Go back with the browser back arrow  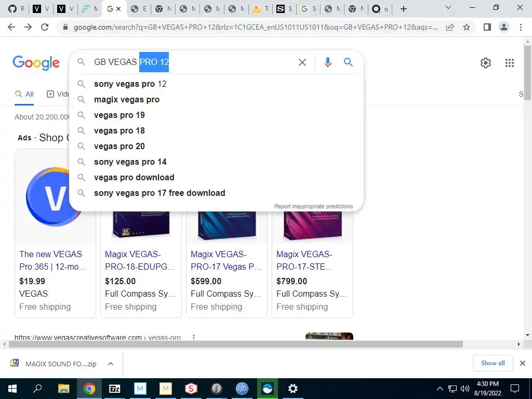(11, 27)
